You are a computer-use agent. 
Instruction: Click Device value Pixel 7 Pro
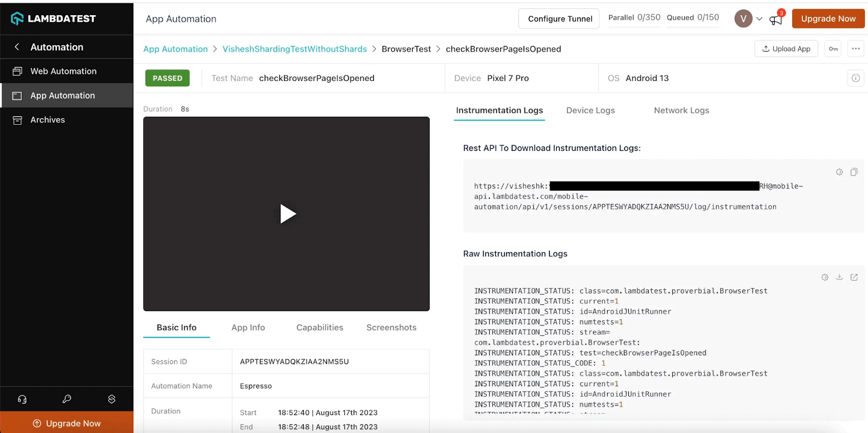[x=508, y=78]
